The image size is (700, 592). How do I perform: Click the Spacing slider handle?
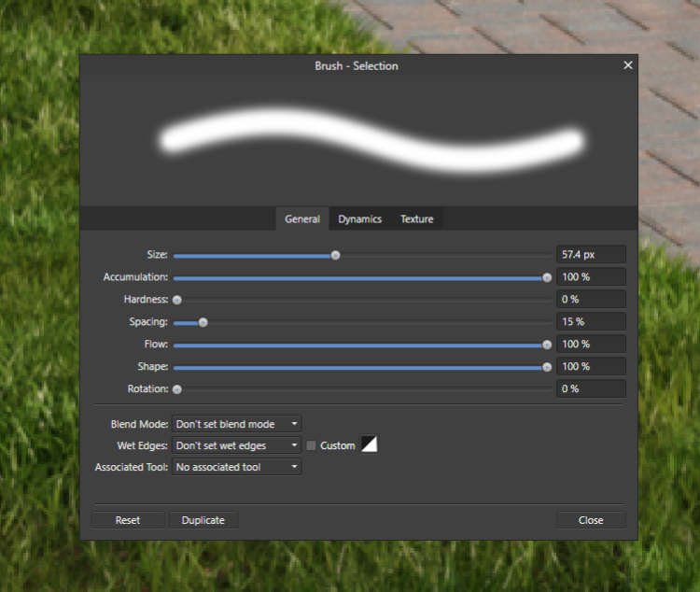click(203, 322)
